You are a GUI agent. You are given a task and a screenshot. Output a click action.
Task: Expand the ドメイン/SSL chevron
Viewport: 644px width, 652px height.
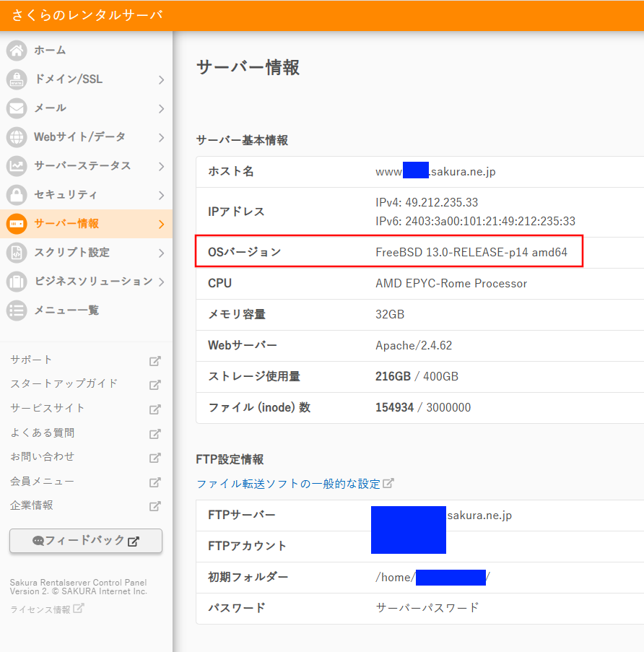[161, 80]
